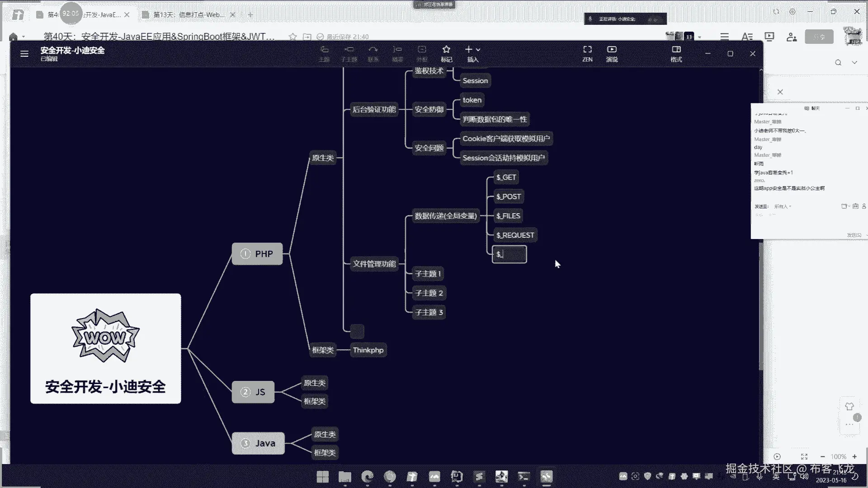
Task: Click the 标记 star marker icon
Action: [x=446, y=53]
